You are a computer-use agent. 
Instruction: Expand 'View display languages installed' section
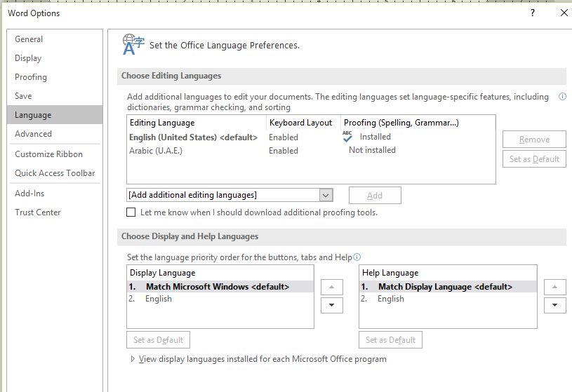tap(133, 359)
